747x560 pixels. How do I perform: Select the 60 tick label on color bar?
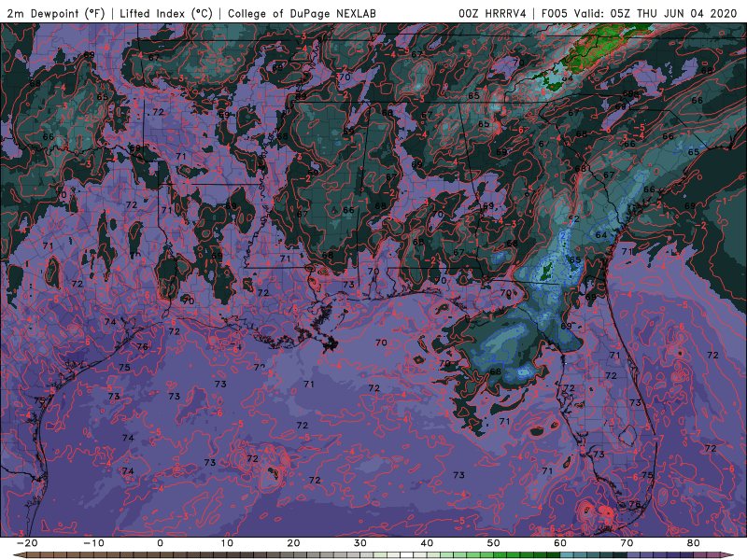[x=560, y=543]
